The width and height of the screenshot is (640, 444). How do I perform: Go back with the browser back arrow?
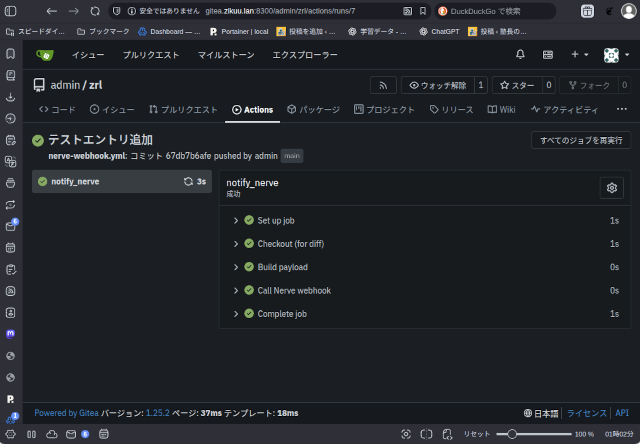pyautogui.click(x=51, y=10)
